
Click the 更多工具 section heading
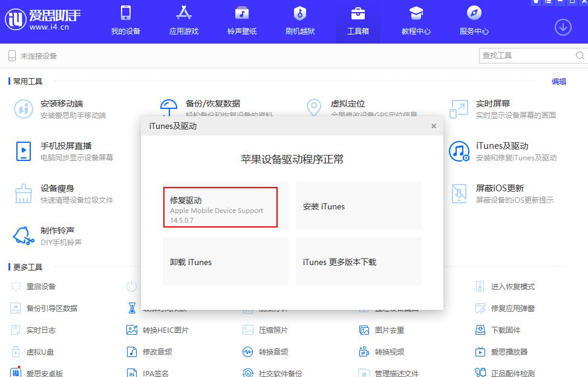[28, 267]
